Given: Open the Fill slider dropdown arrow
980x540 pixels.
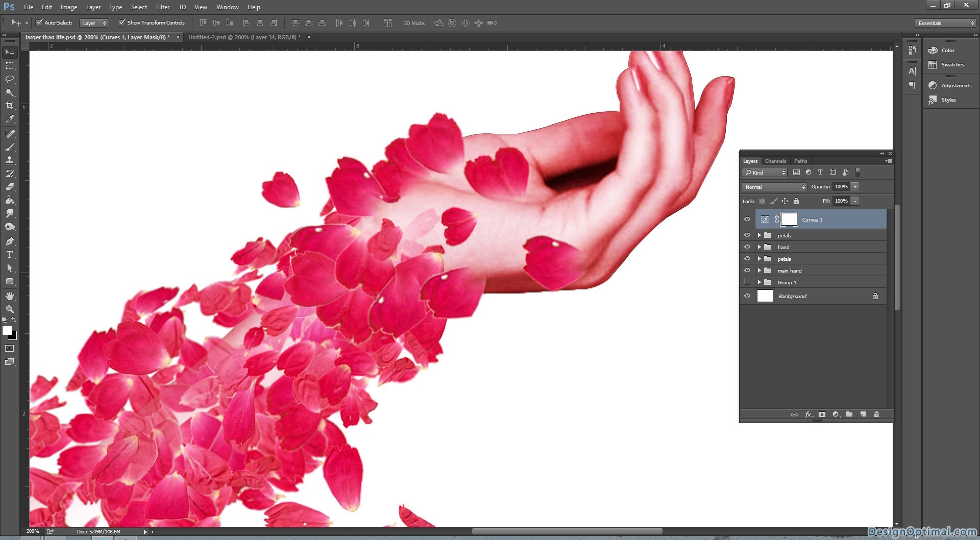Looking at the screenshot, I should pyautogui.click(x=855, y=201).
